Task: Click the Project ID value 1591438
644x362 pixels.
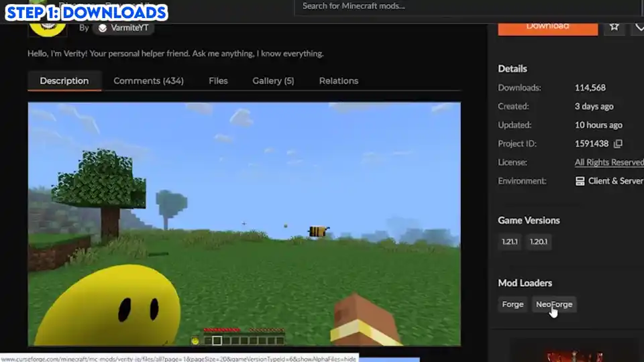Action: [592, 143]
